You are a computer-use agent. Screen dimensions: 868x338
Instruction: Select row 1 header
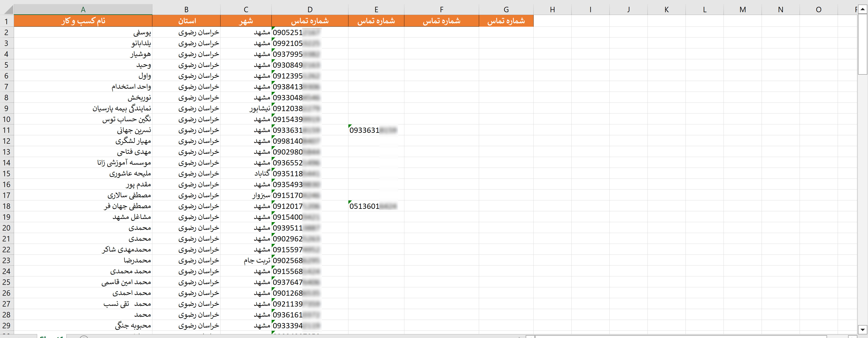click(7, 21)
